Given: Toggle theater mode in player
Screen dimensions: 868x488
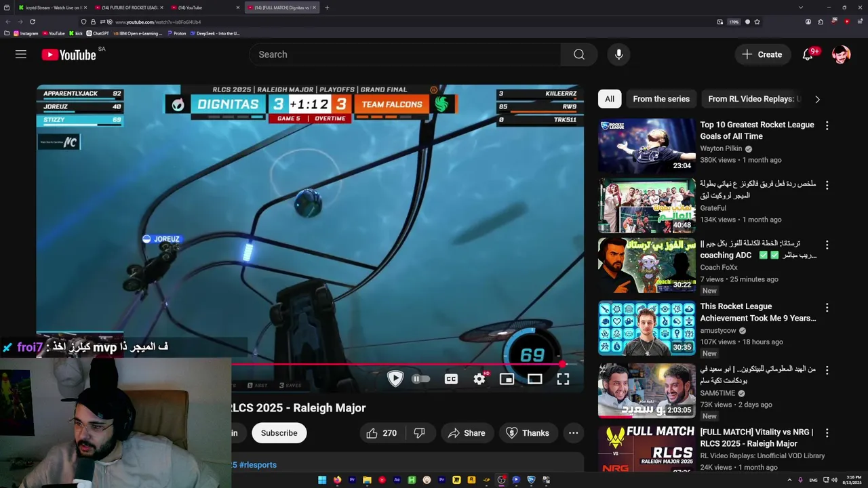Looking at the screenshot, I should (x=535, y=379).
